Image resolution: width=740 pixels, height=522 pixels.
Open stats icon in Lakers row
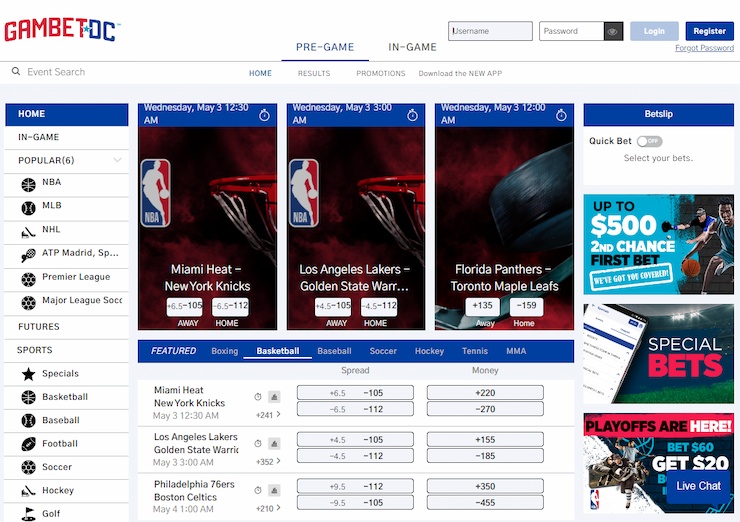[274, 444]
